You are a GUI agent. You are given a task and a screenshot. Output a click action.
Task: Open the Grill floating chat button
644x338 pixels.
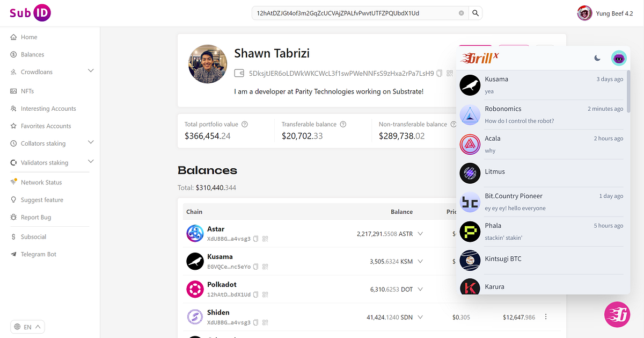point(617,314)
